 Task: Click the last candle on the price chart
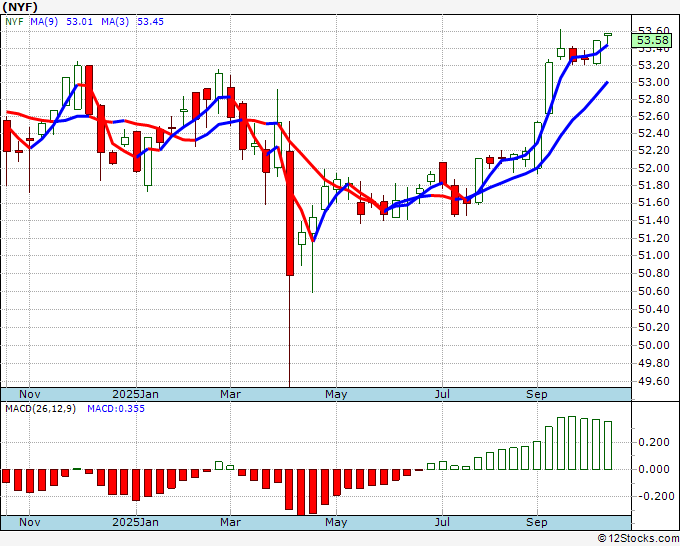(x=608, y=35)
